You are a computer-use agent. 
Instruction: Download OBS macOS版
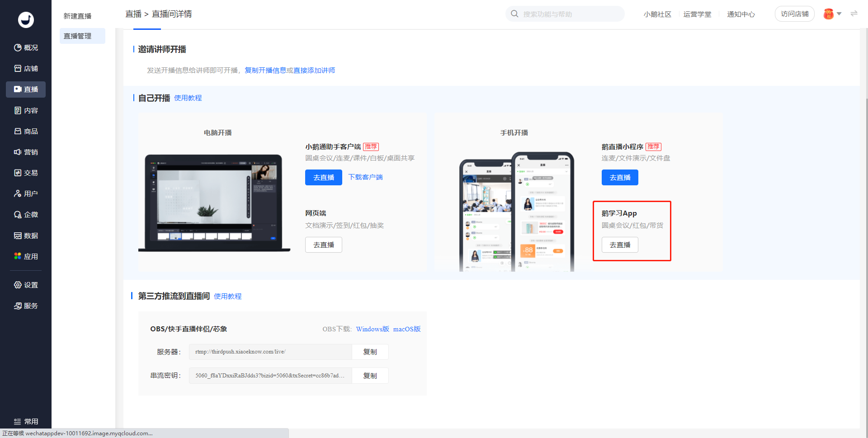[407, 329]
